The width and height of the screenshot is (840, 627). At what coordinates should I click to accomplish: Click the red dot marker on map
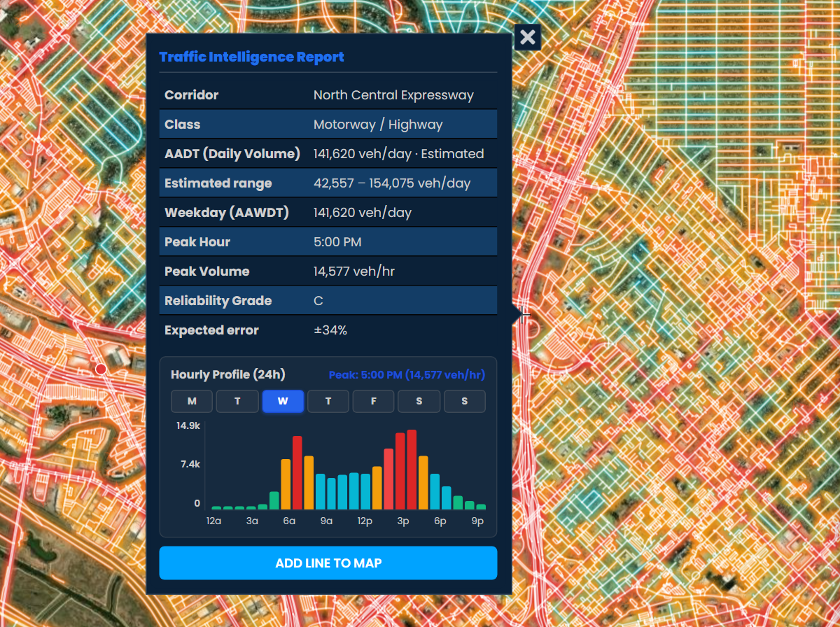[101, 369]
